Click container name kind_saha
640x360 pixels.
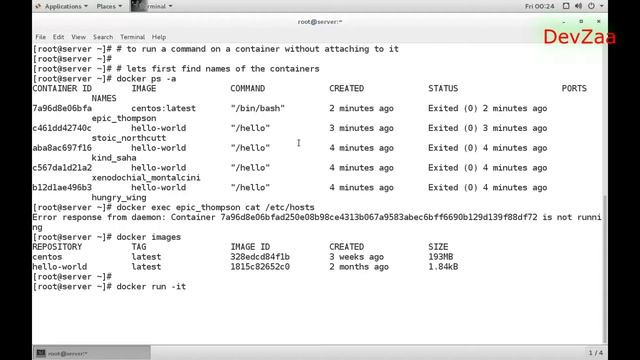click(x=114, y=158)
